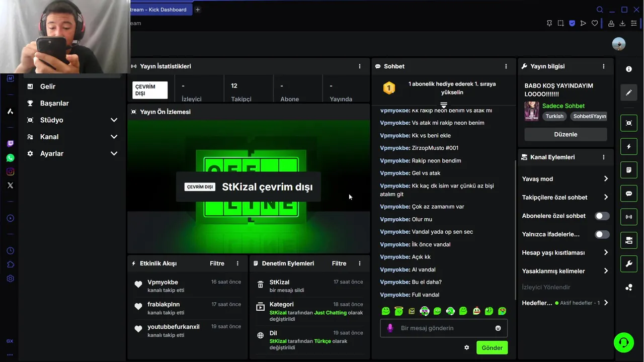Open Hesap yaşı kısıtlaması options
The width and height of the screenshot is (644, 362).
point(566,252)
